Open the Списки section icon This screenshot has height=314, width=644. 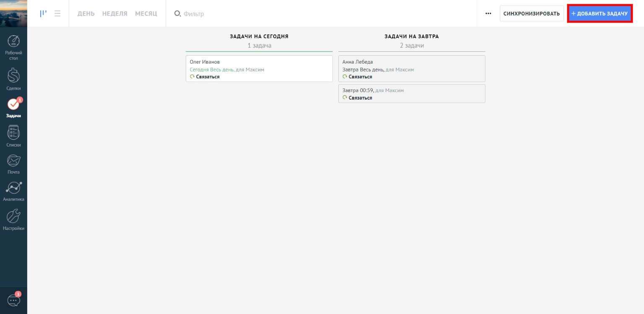click(x=13, y=133)
